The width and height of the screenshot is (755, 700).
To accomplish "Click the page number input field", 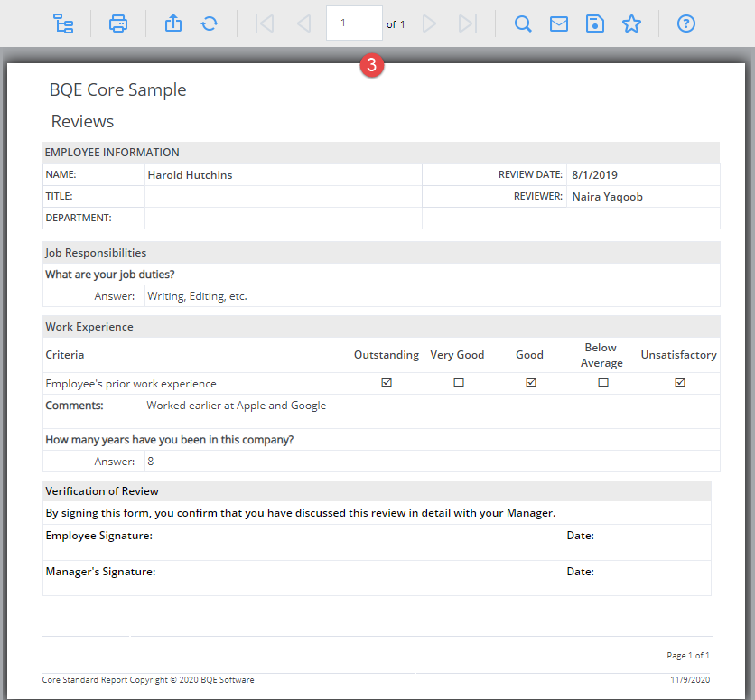I will tap(354, 23).
